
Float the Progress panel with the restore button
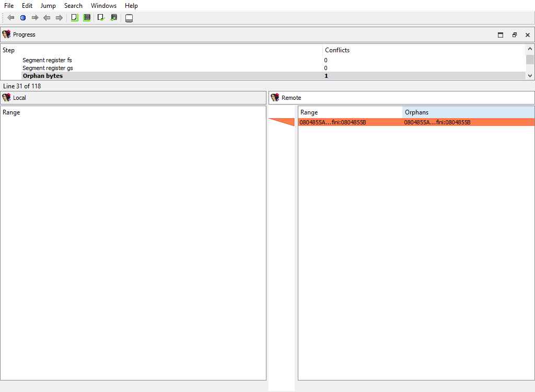click(514, 35)
